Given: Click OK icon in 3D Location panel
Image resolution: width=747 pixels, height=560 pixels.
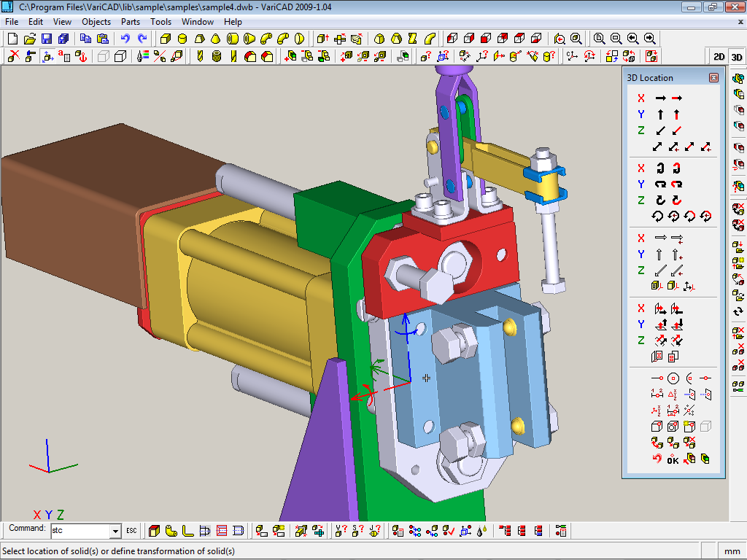Looking at the screenshot, I should pos(673,459).
